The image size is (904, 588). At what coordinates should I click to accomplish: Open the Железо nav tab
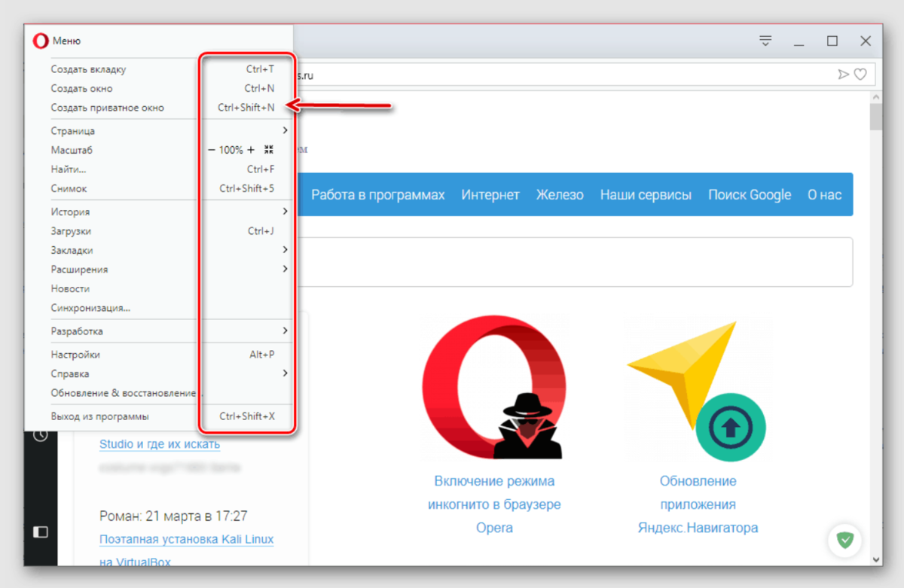pyautogui.click(x=560, y=195)
